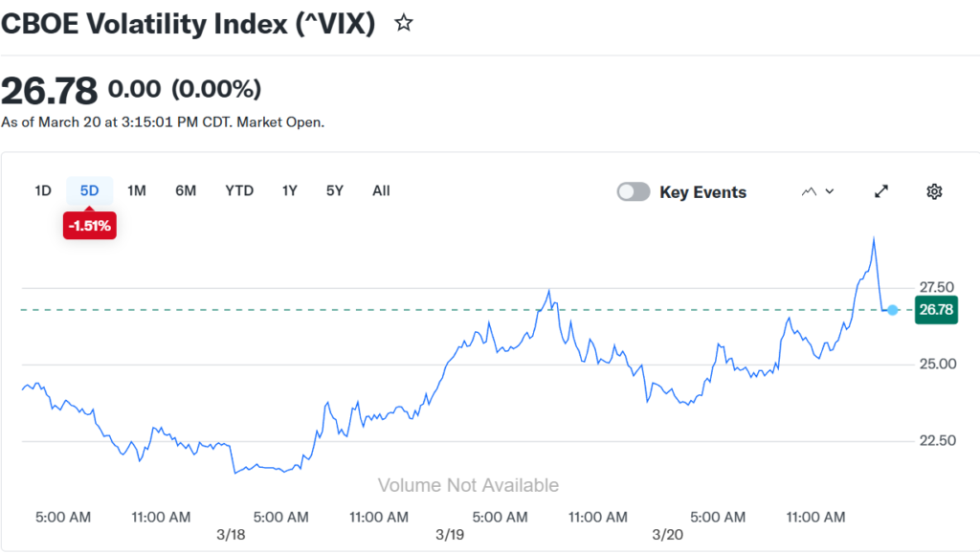Expand chart to full screen
980x554 pixels.
(881, 191)
